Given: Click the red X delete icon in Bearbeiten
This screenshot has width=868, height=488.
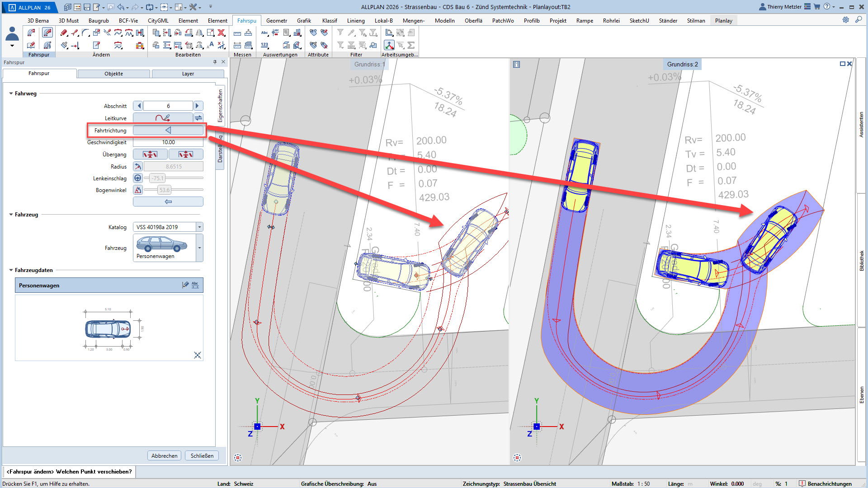Looking at the screenshot, I should [221, 33].
